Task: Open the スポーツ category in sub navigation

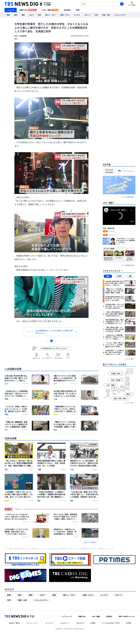Action: [87, 15]
